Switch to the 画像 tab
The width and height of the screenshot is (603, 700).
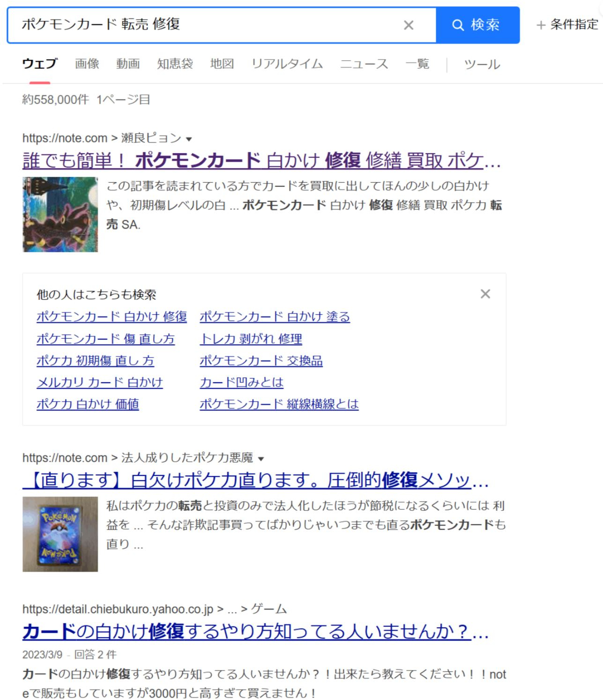(x=87, y=64)
